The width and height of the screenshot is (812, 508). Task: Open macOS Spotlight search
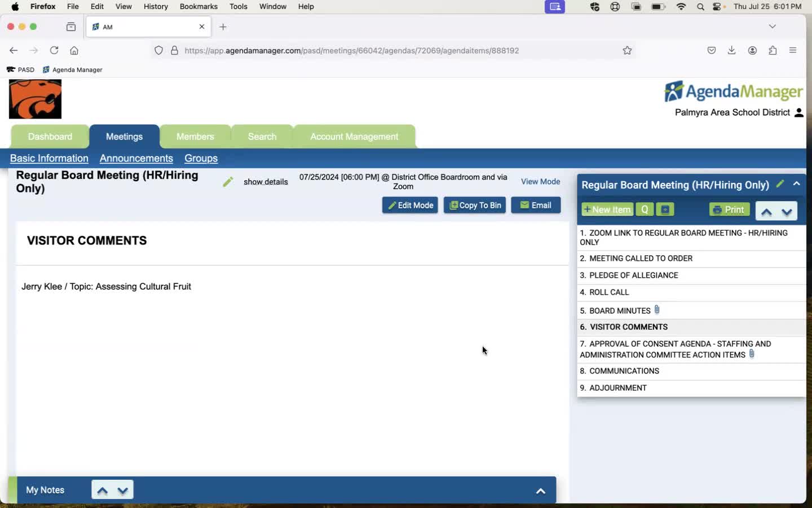pos(700,7)
